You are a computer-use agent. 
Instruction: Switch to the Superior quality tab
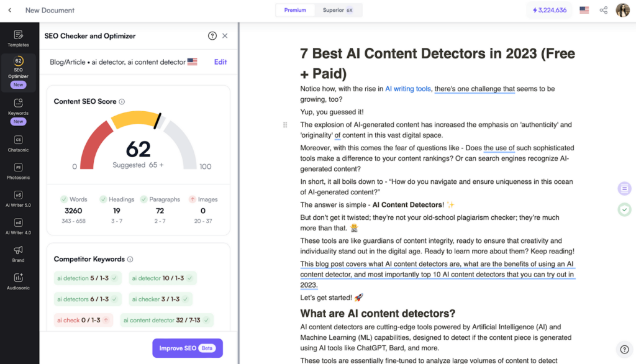pyautogui.click(x=337, y=10)
